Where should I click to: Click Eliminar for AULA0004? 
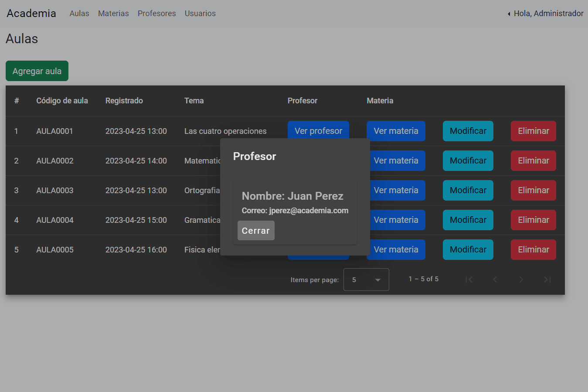534,220
